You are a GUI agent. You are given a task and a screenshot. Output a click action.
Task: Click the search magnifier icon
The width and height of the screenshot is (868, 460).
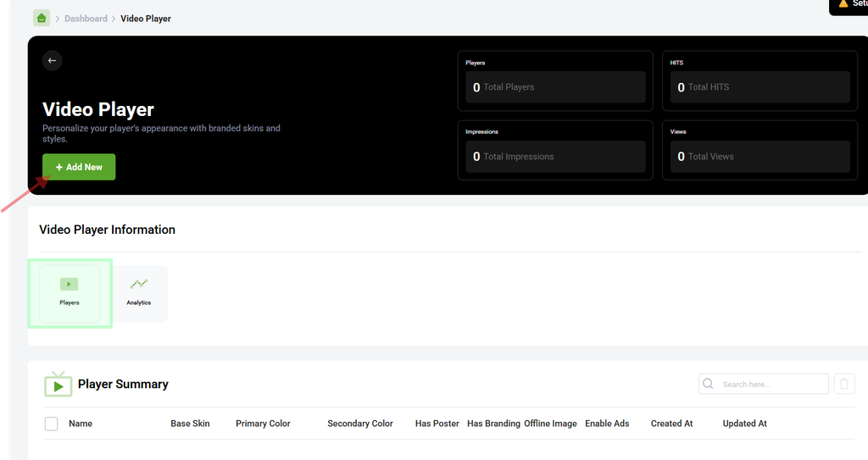tap(708, 384)
